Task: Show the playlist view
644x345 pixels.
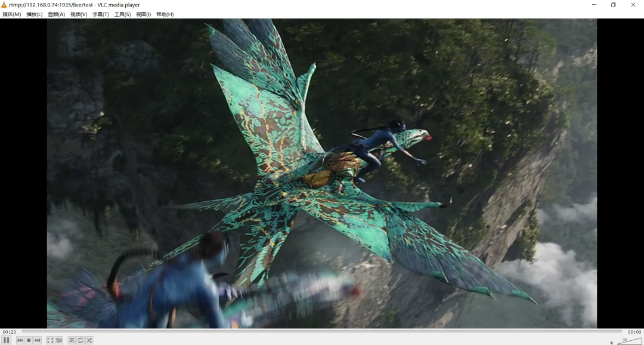Action: coord(72,340)
